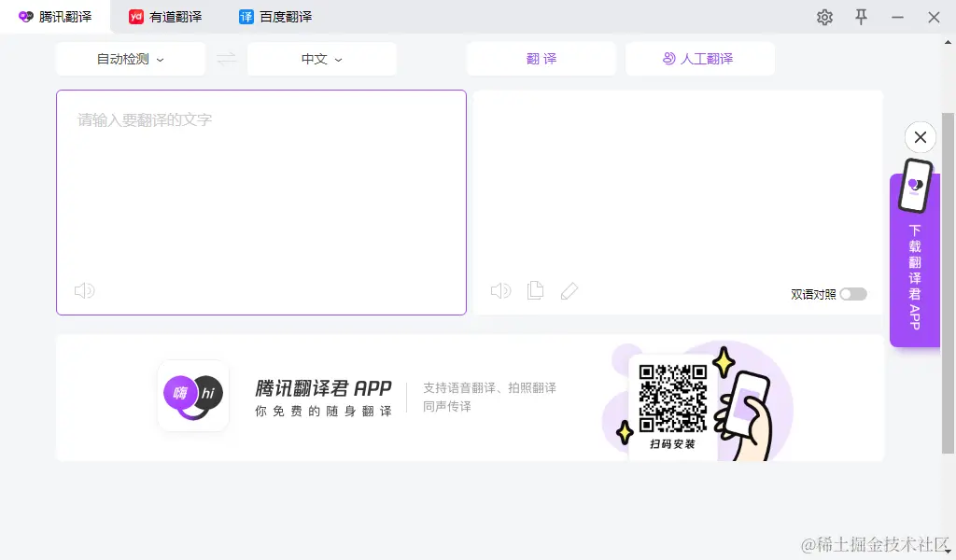Screen dimensions: 956x560
Task: Copy the translation result icon
Action: coord(535,290)
